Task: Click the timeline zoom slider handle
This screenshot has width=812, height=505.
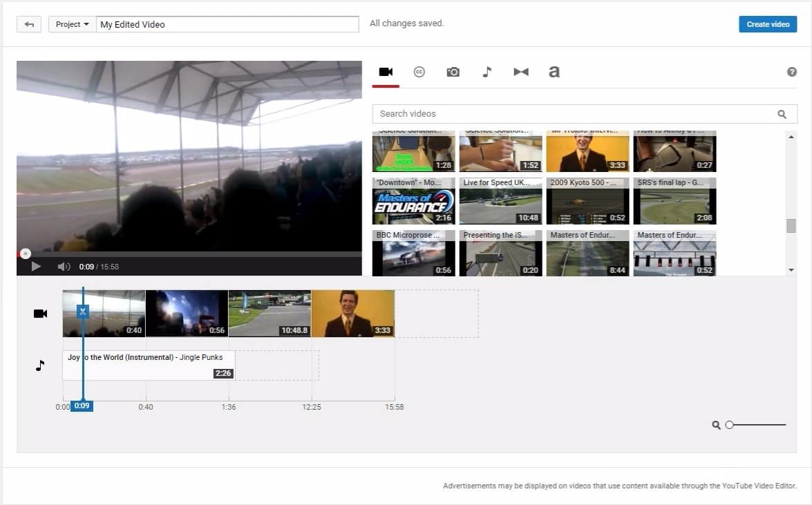Action: tap(729, 425)
